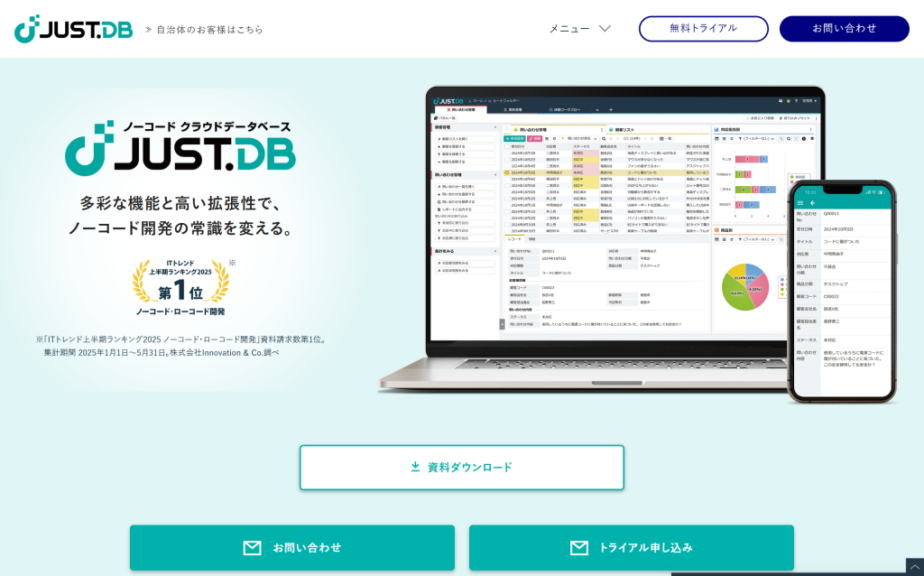
Task: Open the 自治体のお客様はこちら link
Action: coord(209,29)
